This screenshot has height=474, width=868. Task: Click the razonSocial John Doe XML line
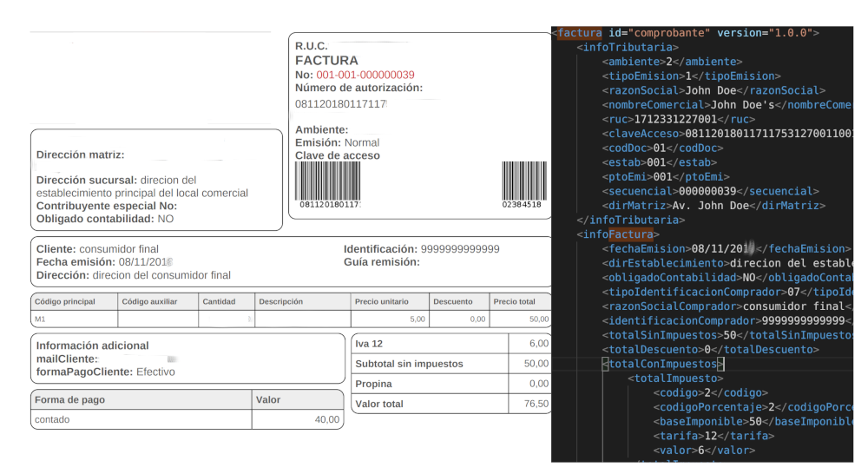[x=715, y=90]
